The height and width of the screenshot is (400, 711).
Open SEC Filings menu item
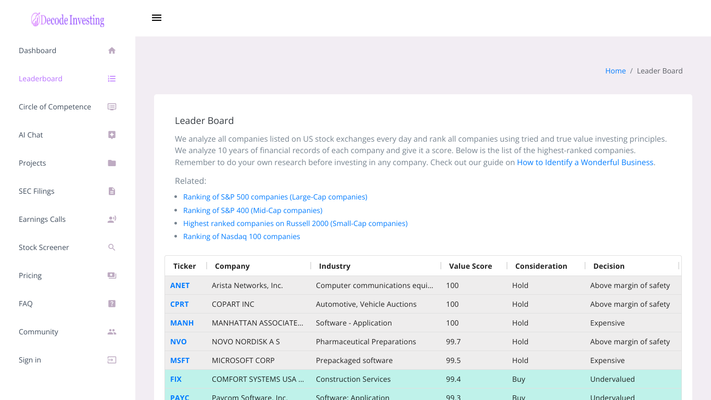point(36,191)
